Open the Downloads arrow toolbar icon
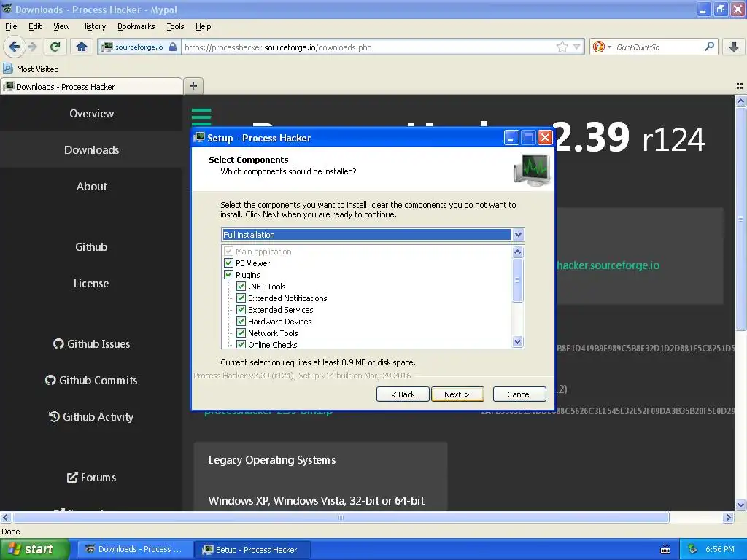 coord(734,47)
